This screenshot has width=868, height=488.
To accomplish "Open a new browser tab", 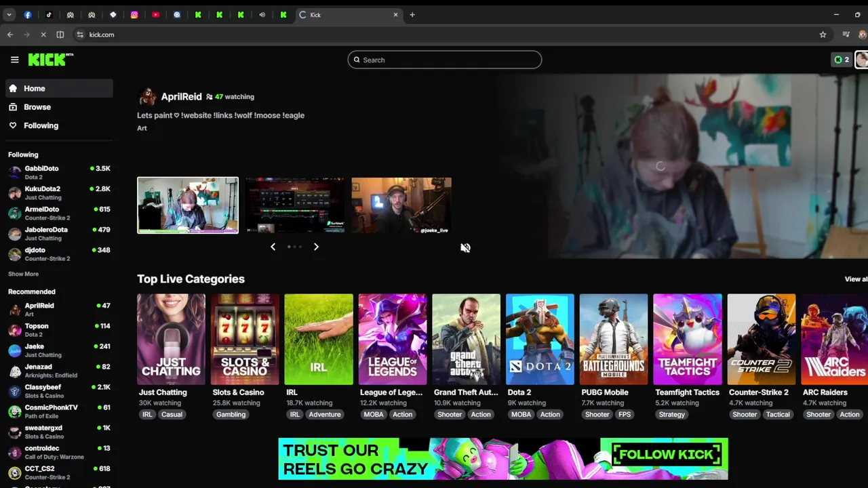I will point(412,15).
